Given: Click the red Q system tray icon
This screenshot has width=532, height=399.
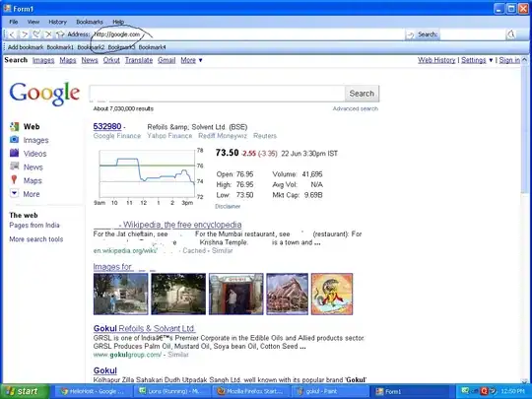Looking at the screenshot, I should click(484, 391).
